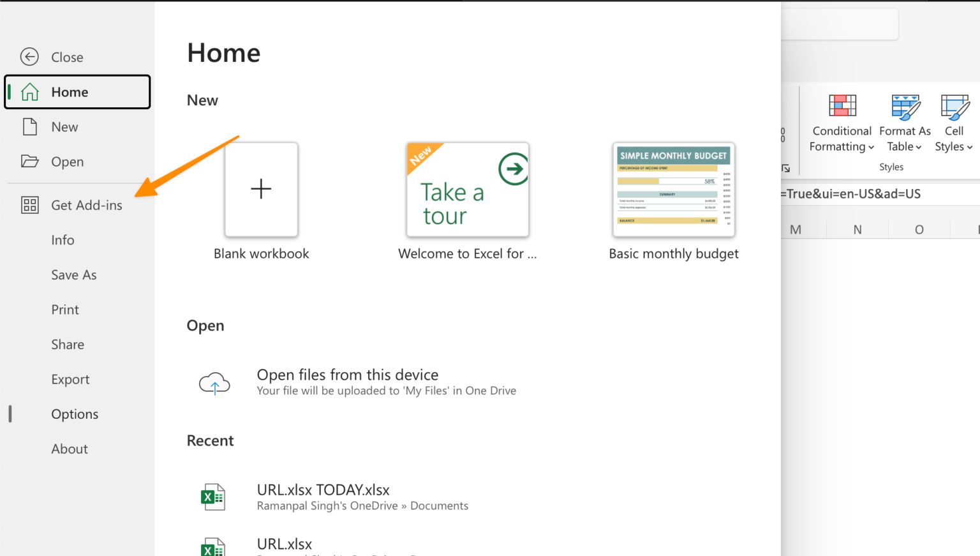Create a Blank workbook

[x=261, y=189]
